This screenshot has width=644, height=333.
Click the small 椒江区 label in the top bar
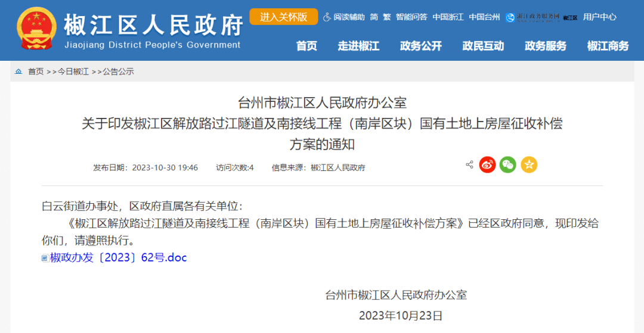(x=571, y=18)
